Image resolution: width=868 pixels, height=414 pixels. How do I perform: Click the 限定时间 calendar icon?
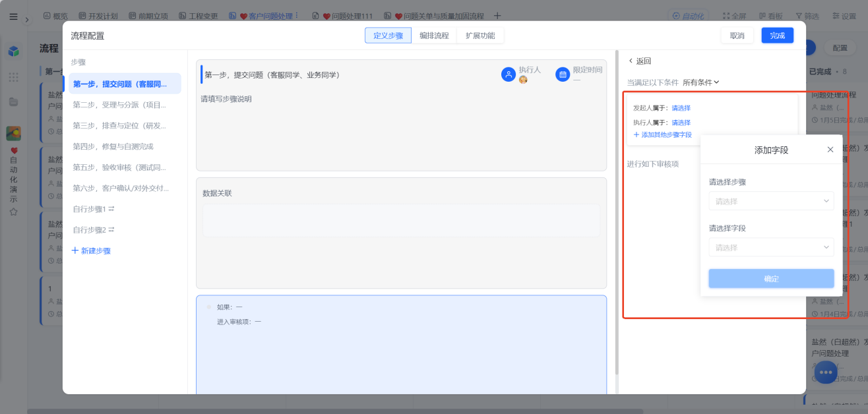click(x=563, y=74)
